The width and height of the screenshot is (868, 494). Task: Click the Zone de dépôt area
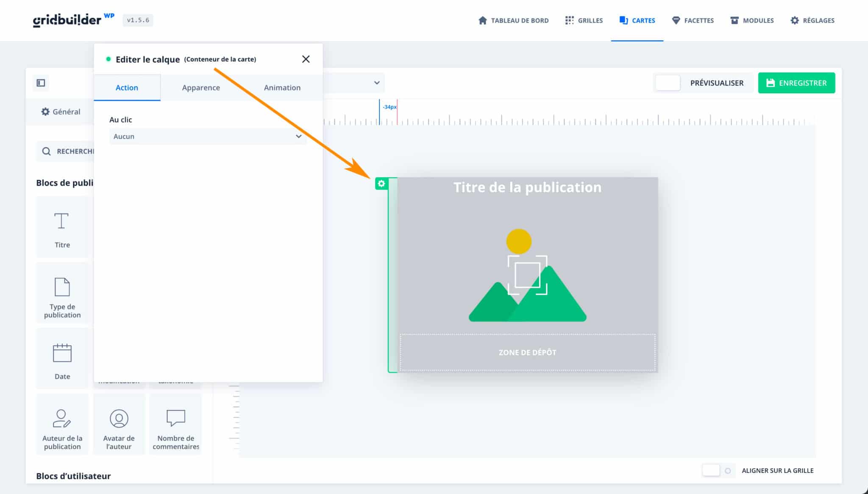pos(527,352)
